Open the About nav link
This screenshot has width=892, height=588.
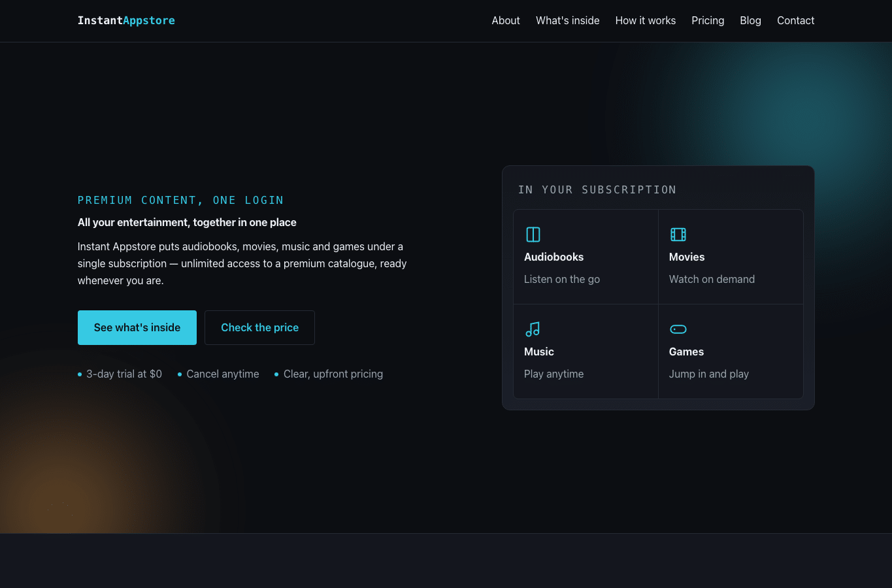tap(506, 20)
